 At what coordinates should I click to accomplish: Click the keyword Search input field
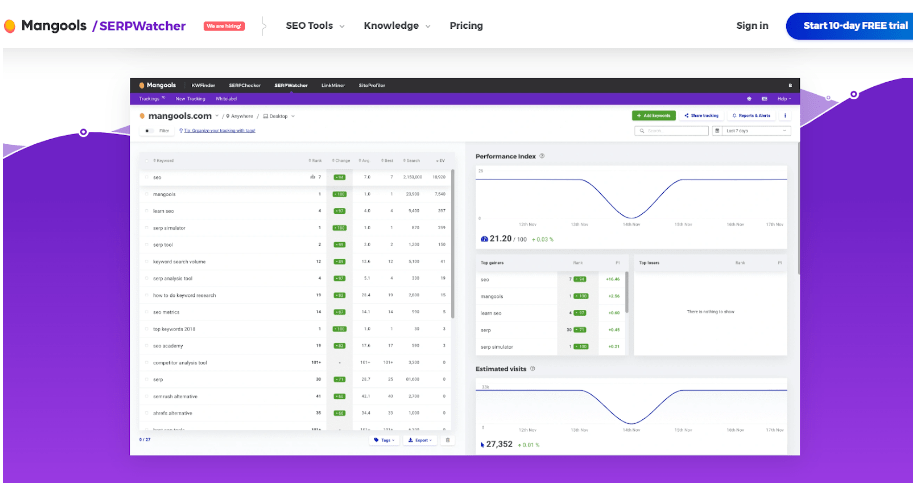(x=671, y=131)
